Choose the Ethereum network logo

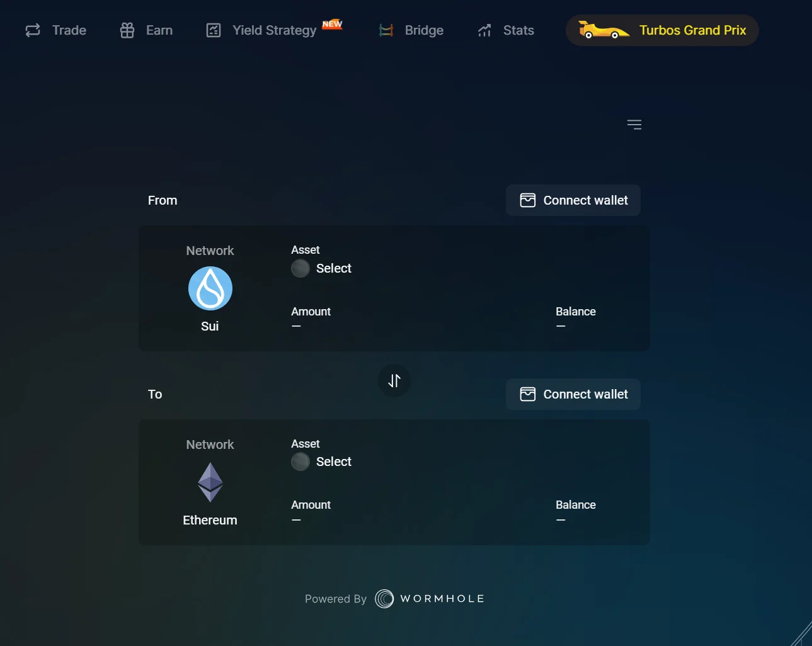210,482
